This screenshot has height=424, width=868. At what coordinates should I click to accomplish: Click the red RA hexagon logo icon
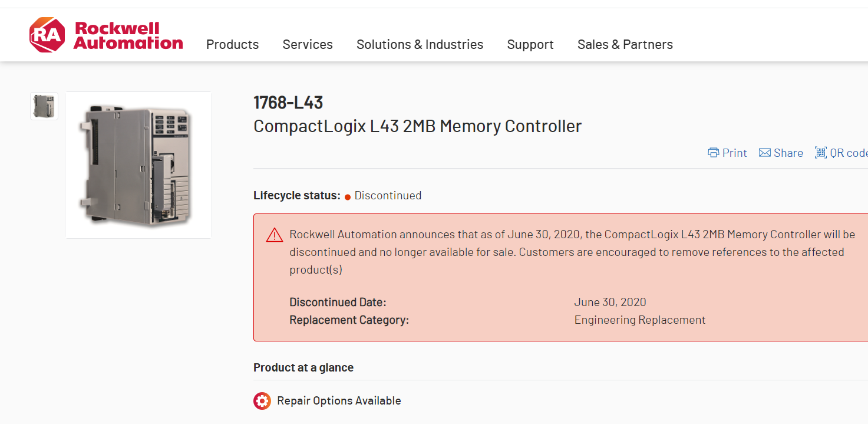[47, 35]
